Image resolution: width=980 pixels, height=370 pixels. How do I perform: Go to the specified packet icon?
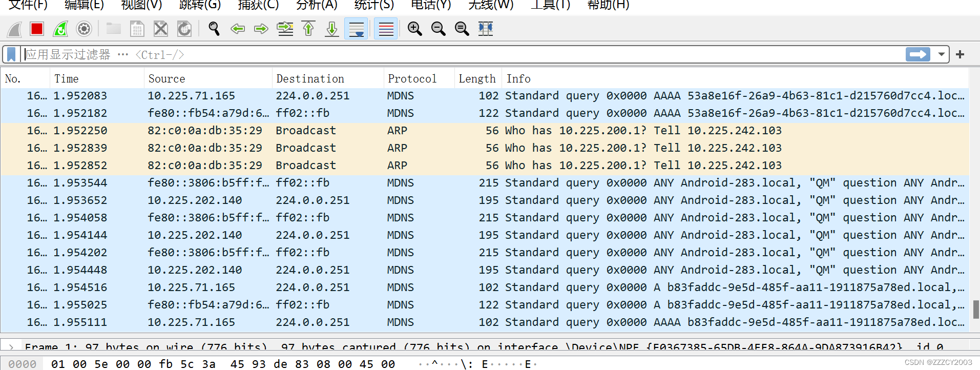285,29
